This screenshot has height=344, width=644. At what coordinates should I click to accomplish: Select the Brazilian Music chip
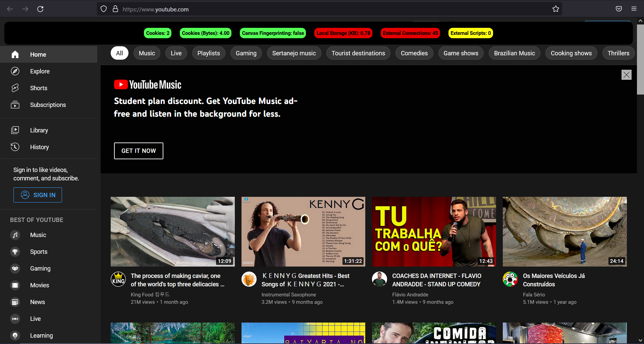515,53
